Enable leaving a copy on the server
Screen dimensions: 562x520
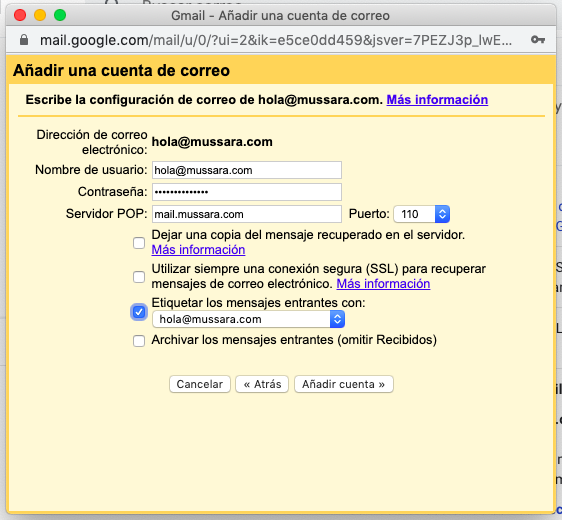(139, 243)
